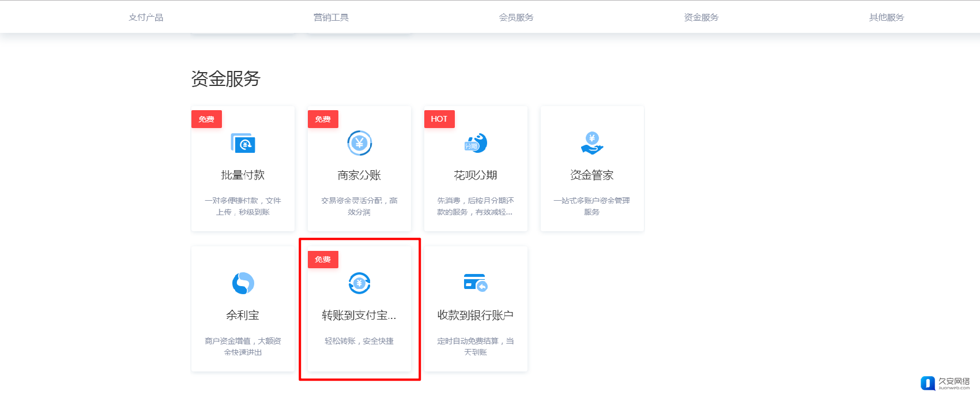
Task: Select the 会员服务 tab
Action: 516,17
